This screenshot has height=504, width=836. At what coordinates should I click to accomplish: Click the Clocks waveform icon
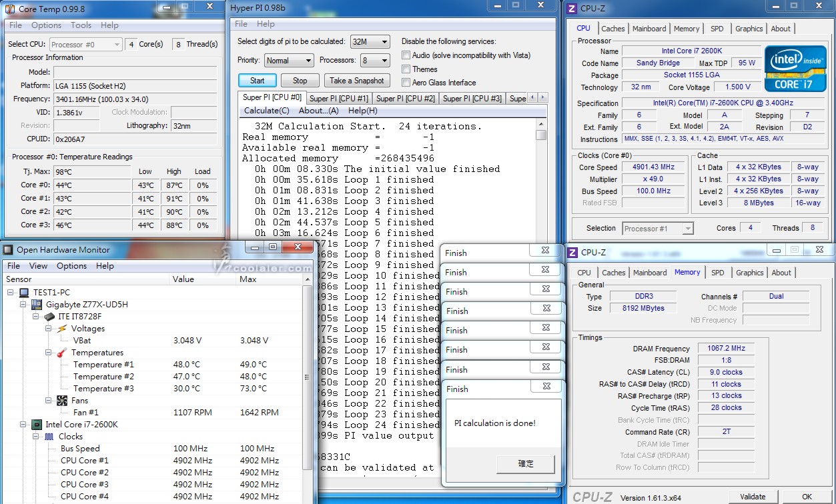click(49, 437)
